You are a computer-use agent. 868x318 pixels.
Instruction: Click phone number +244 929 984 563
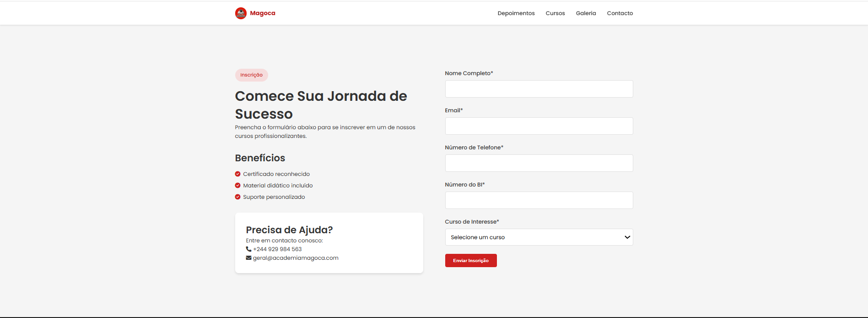[277, 249]
